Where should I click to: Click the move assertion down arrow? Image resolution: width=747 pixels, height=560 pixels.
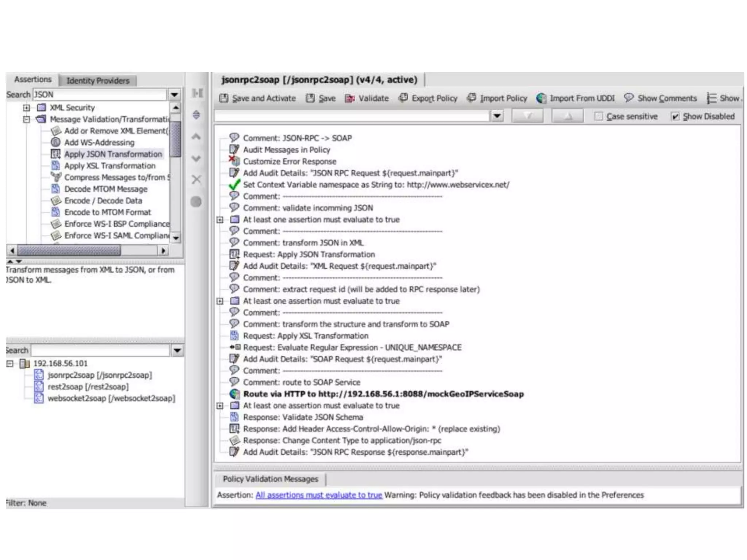pyautogui.click(x=196, y=159)
